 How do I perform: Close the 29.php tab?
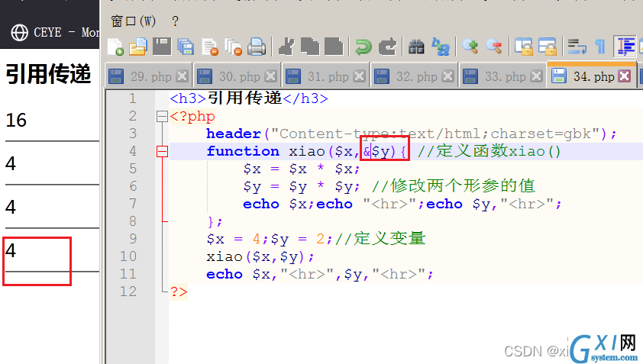[182, 76]
